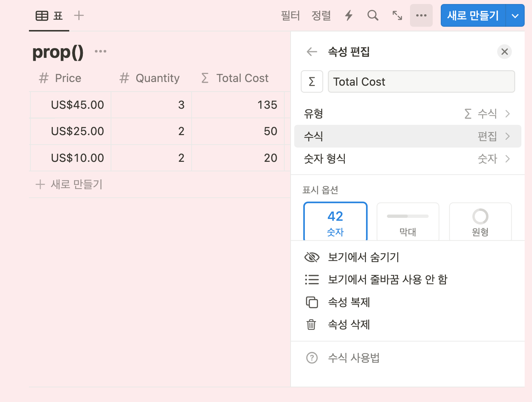Click the blue 새로 만들기 button
This screenshot has width=532, height=402.
point(473,15)
